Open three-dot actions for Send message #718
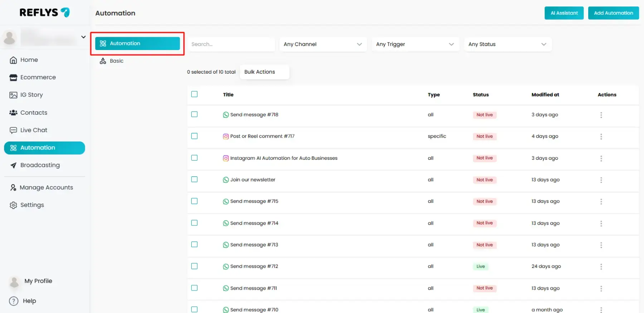644x313 pixels. 601,115
